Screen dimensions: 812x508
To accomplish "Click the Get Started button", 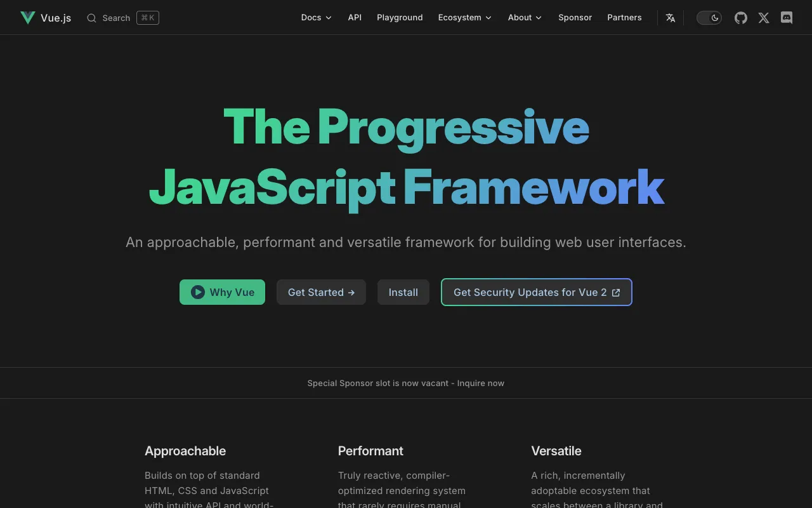I will (x=321, y=292).
